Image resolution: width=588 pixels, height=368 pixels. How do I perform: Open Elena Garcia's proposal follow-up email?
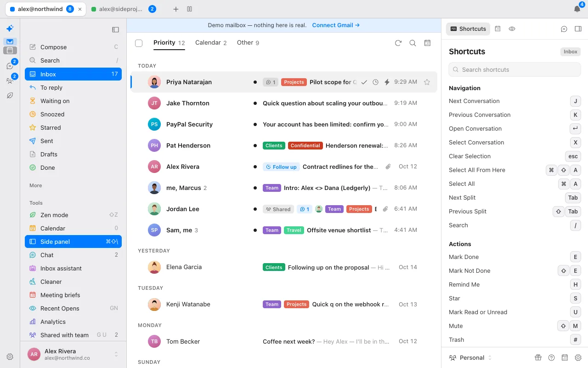tap(285, 267)
